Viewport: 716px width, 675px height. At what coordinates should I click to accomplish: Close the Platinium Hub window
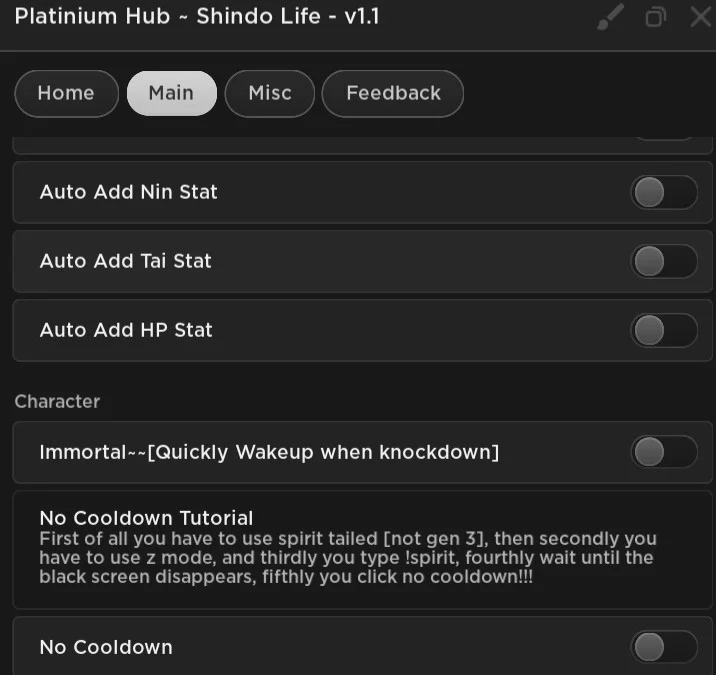click(x=701, y=17)
